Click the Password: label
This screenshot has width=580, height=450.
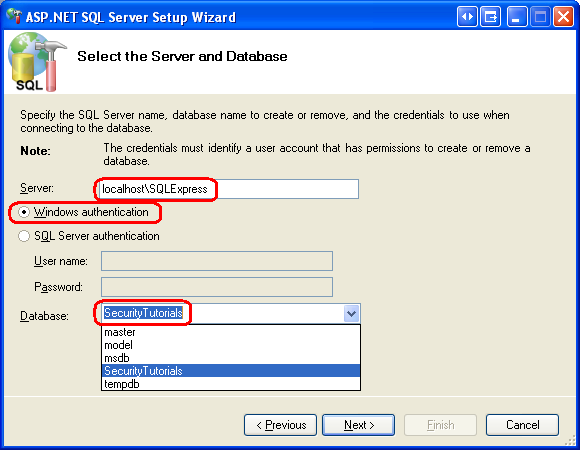58,287
